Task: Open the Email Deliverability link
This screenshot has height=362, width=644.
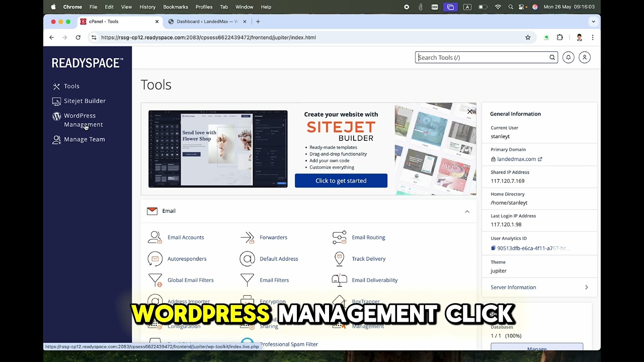Action: [x=375, y=280]
